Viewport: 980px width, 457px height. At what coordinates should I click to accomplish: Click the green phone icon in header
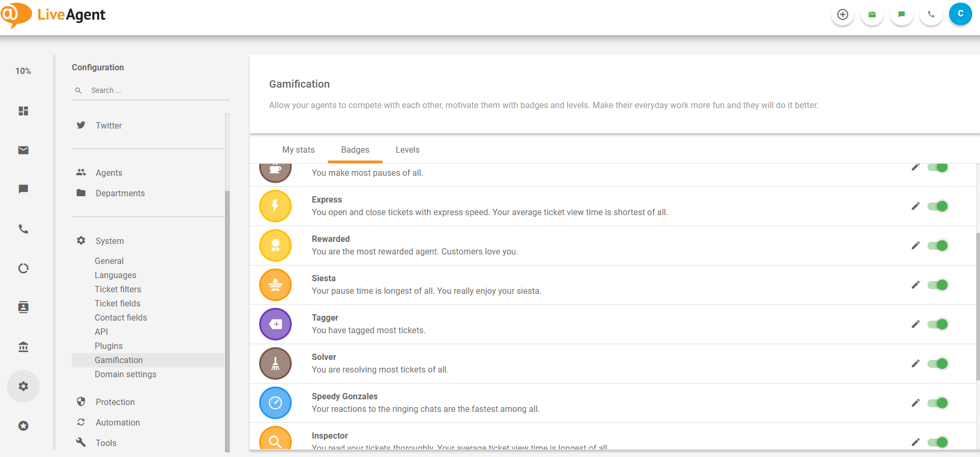click(x=931, y=15)
